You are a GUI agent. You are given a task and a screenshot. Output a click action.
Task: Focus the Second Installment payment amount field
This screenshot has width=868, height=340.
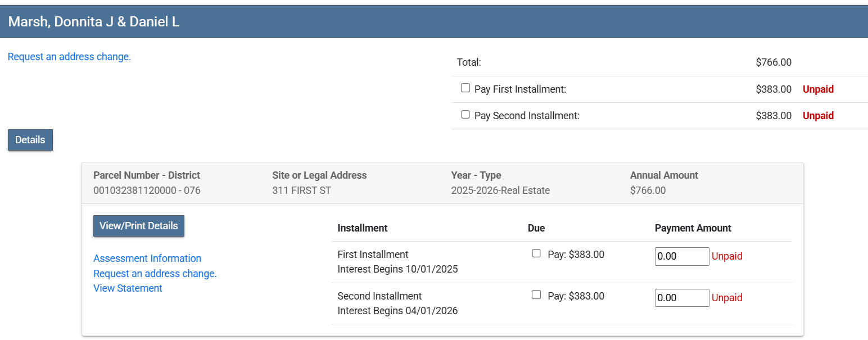(x=682, y=298)
